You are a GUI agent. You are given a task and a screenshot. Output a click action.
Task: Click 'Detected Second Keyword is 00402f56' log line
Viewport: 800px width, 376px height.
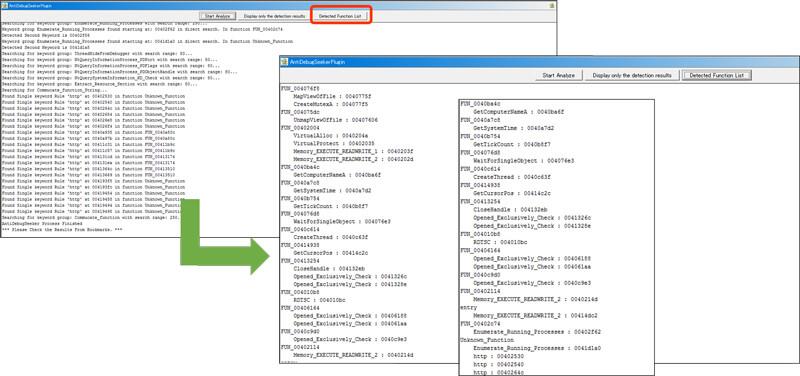point(46,35)
